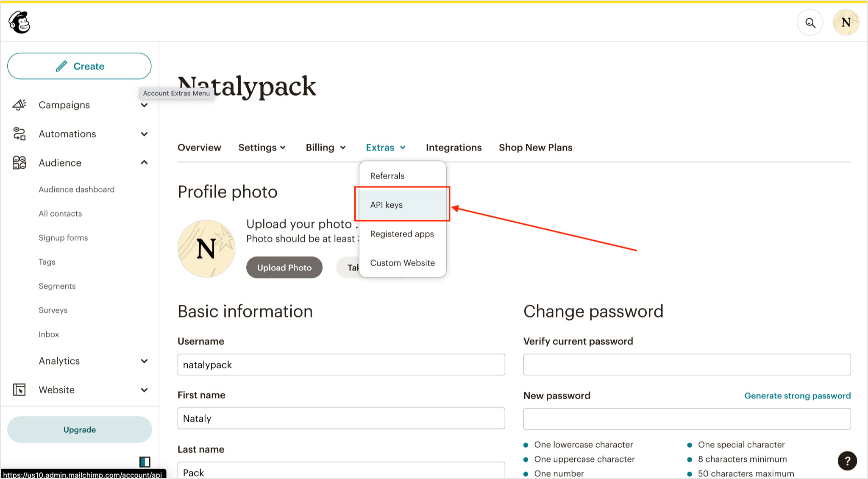This screenshot has width=868, height=479.
Task: Click the Audience sidebar label
Action: point(60,163)
